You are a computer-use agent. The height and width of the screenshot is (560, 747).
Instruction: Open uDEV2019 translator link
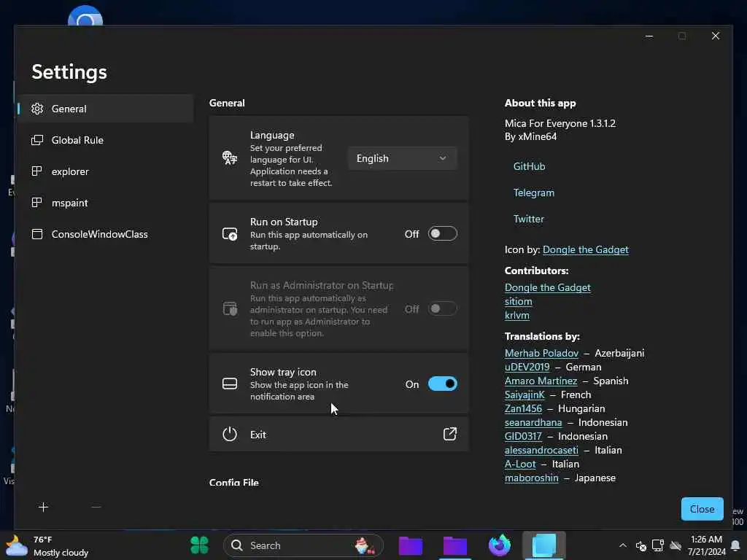click(x=527, y=367)
